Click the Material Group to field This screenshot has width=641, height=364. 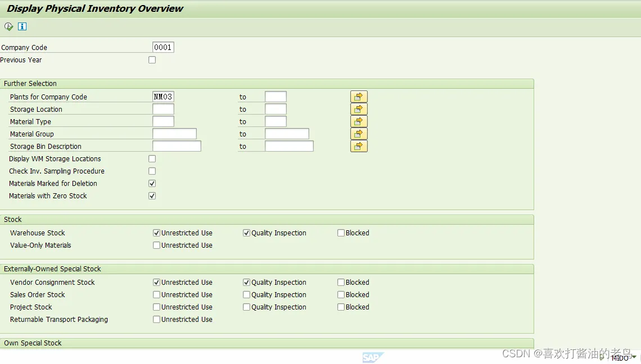(287, 134)
